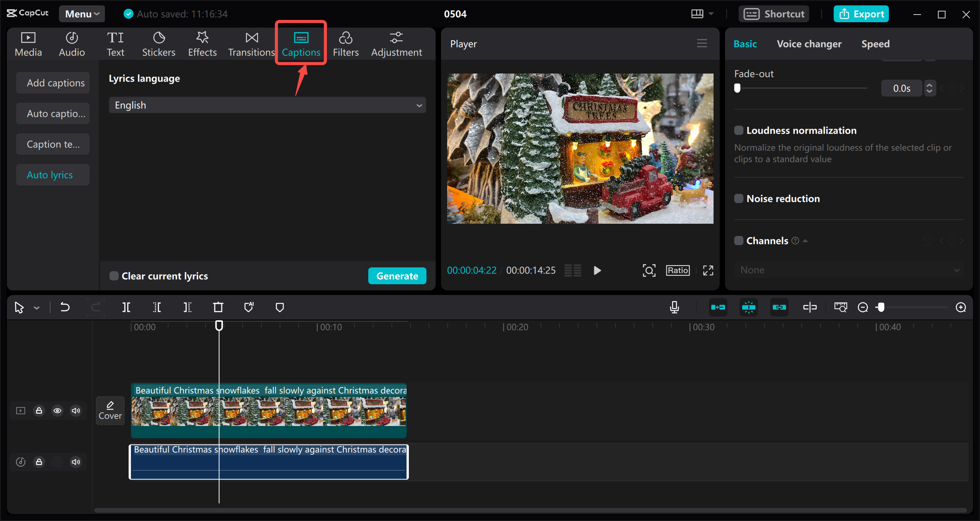980x521 pixels.
Task: Enable the Loudness normalization checkbox
Action: point(739,130)
